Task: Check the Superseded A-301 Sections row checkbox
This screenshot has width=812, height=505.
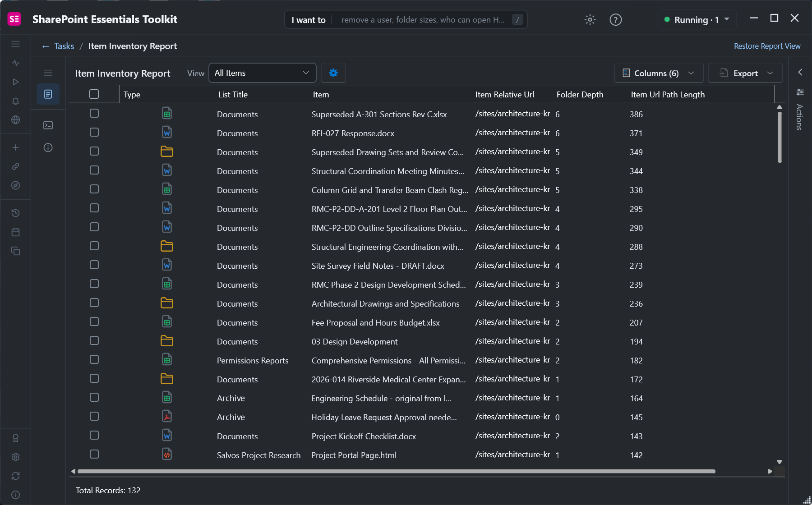Action: (x=94, y=113)
